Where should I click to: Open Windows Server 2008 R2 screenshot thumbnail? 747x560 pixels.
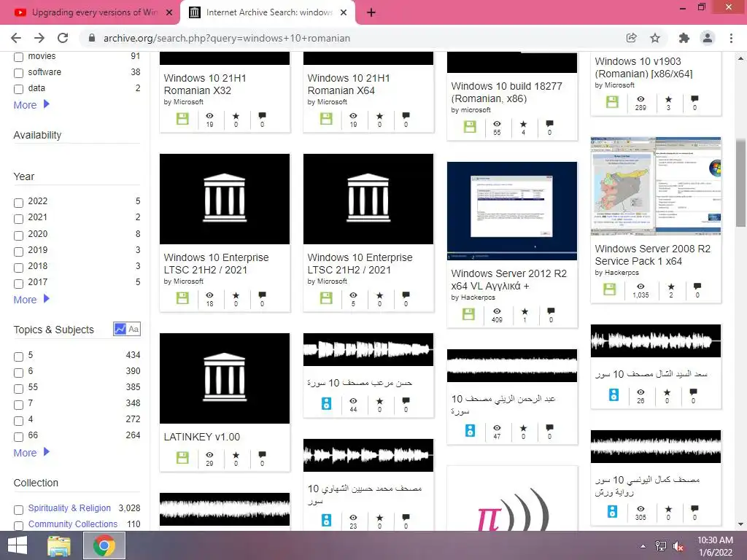point(656,186)
